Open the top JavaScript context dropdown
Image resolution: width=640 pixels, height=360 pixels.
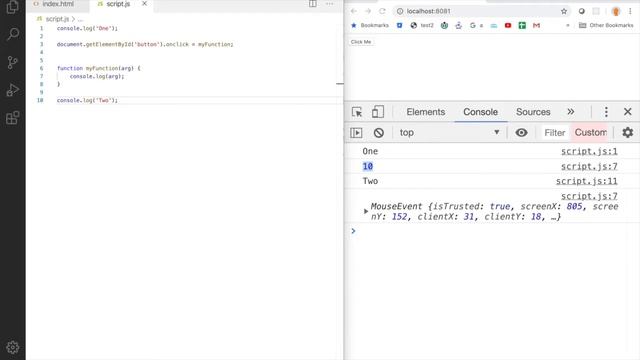(449, 133)
